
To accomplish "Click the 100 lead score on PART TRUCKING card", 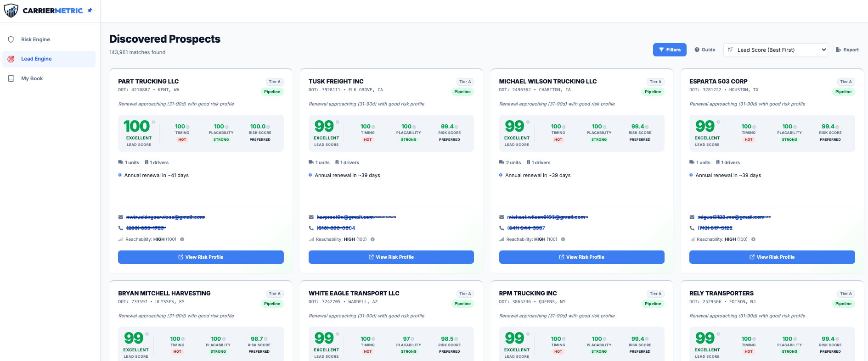I will 136,126.
